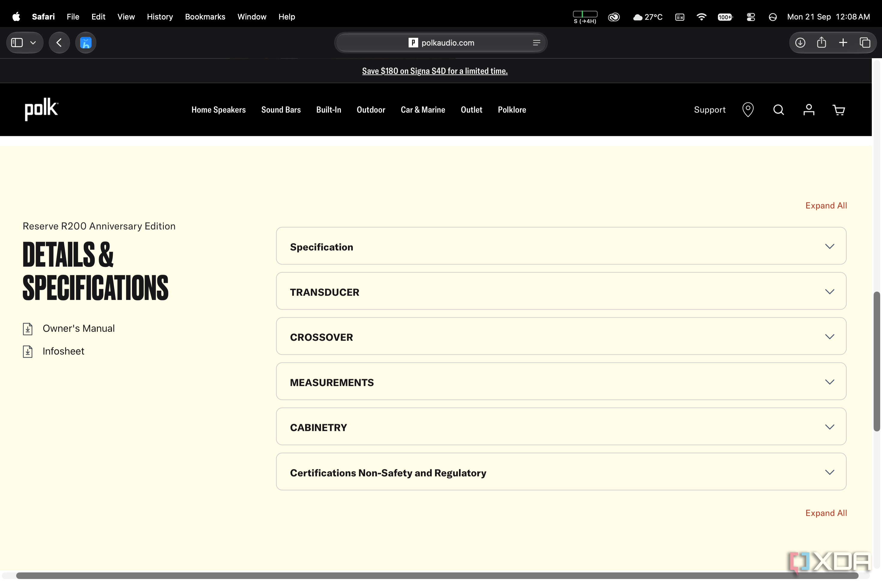Click the S (→4H) status indicator
This screenshot has height=588, width=882.
[x=585, y=17]
